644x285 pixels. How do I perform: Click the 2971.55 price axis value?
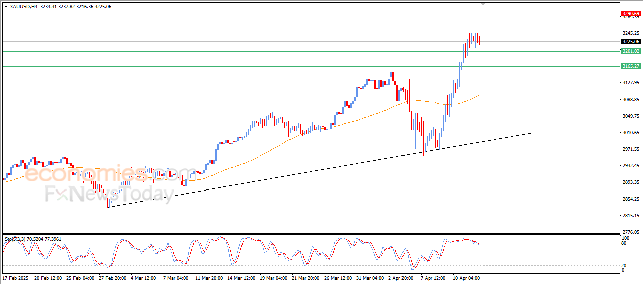(631, 149)
